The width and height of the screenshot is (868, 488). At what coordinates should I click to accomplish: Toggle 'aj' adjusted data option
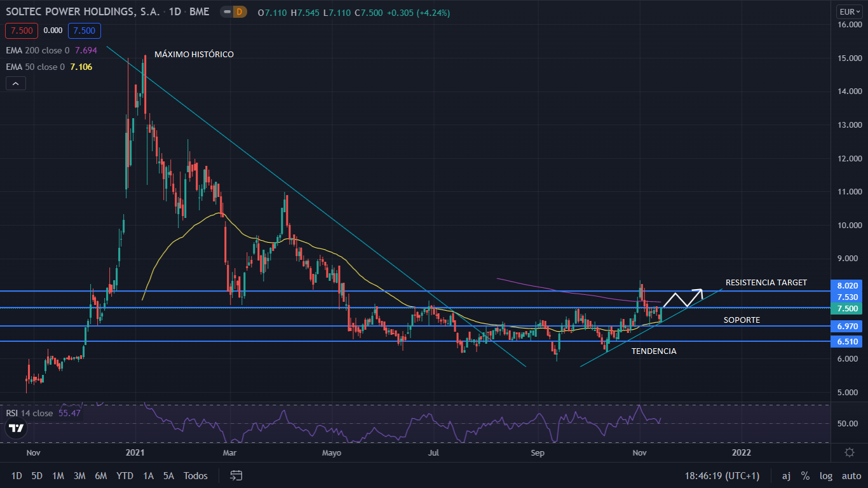[786, 475]
